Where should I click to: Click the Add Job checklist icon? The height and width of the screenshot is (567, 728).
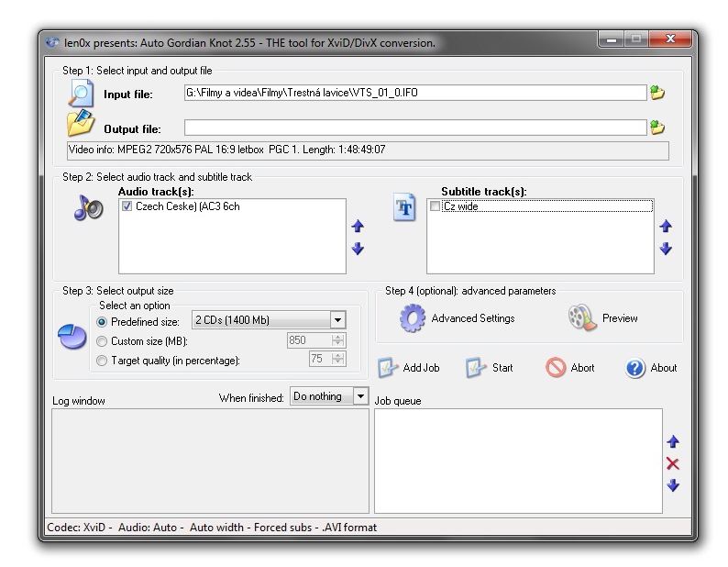click(x=388, y=368)
